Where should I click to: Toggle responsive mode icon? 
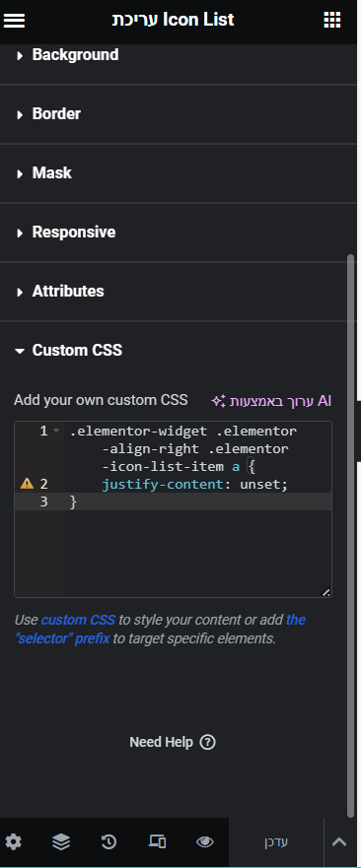click(158, 842)
